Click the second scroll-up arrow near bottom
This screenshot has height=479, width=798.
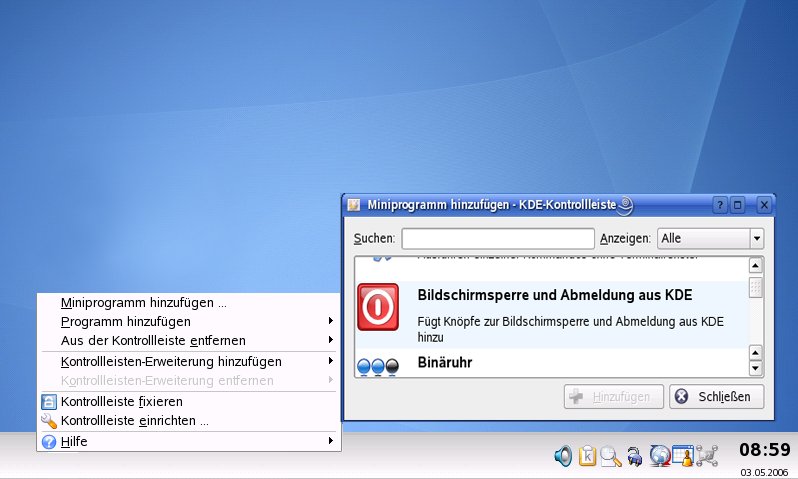756,353
